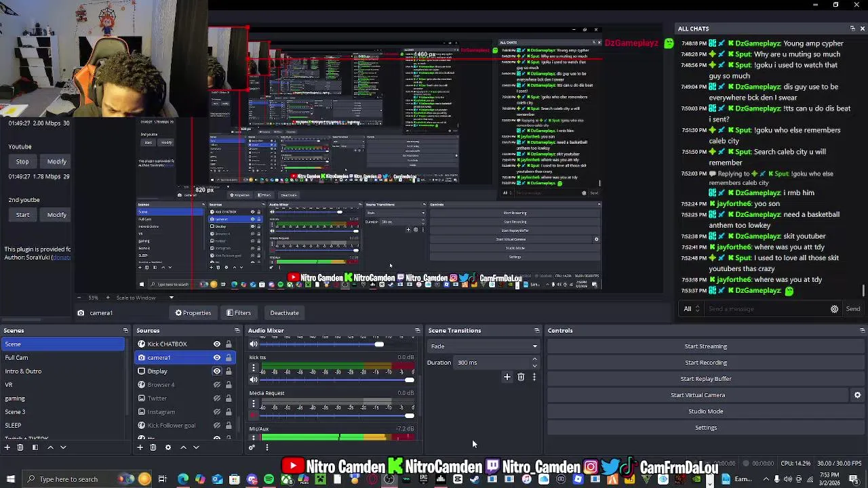868x488 pixels.
Task: Undock the Sources panel
Action: 238,331
